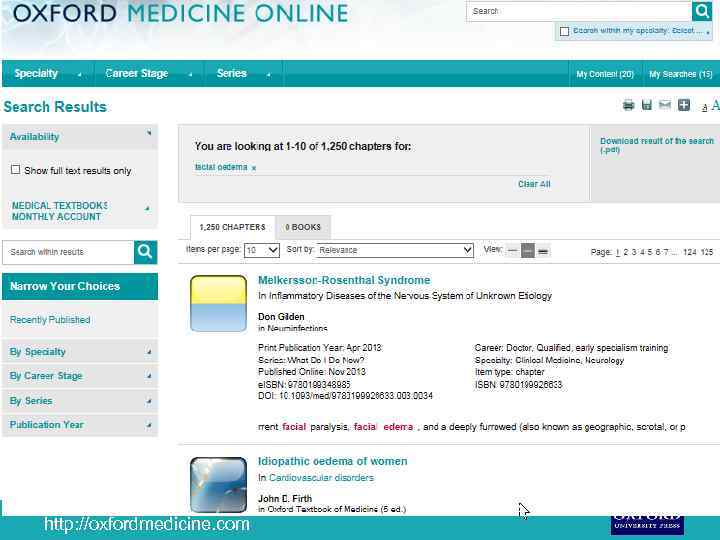The width and height of the screenshot is (720, 540).
Task: Open the Career Stage menu
Action: pyautogui.click(x=148, y=73)
